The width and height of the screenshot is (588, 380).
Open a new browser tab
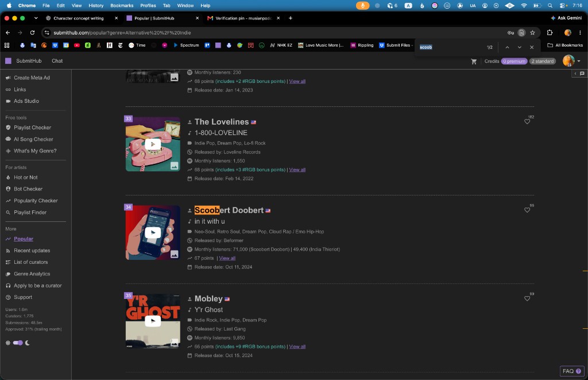coord(290,18)
